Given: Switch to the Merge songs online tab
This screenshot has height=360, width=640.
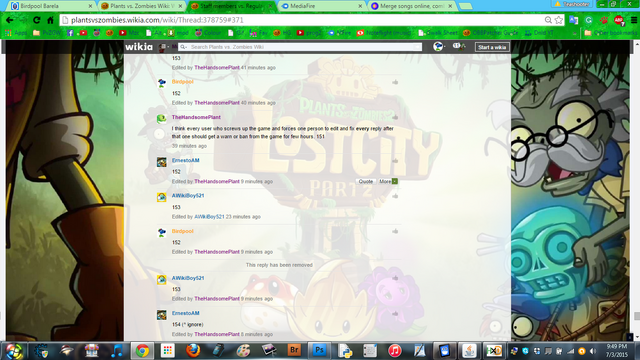Looking at the screenshot, I should [x=411, y=6].
